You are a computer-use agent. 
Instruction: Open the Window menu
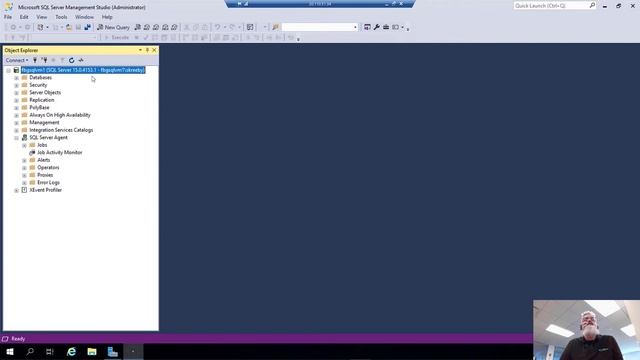coord(84,17)
